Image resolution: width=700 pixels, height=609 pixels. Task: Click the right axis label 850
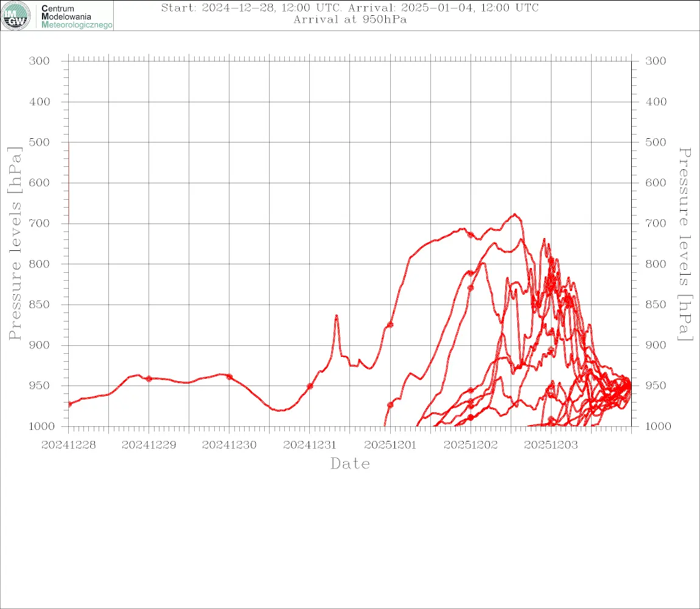(x=656, y=304)
